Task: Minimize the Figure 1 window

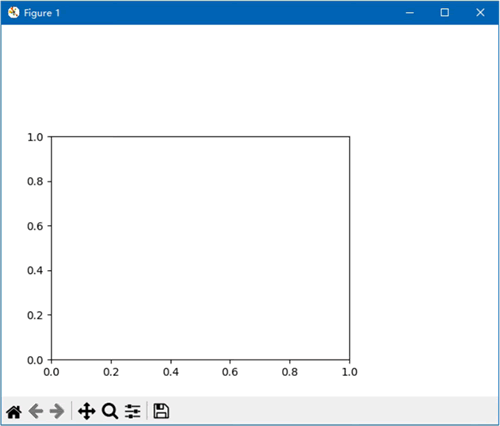Action: pos(410,13)
